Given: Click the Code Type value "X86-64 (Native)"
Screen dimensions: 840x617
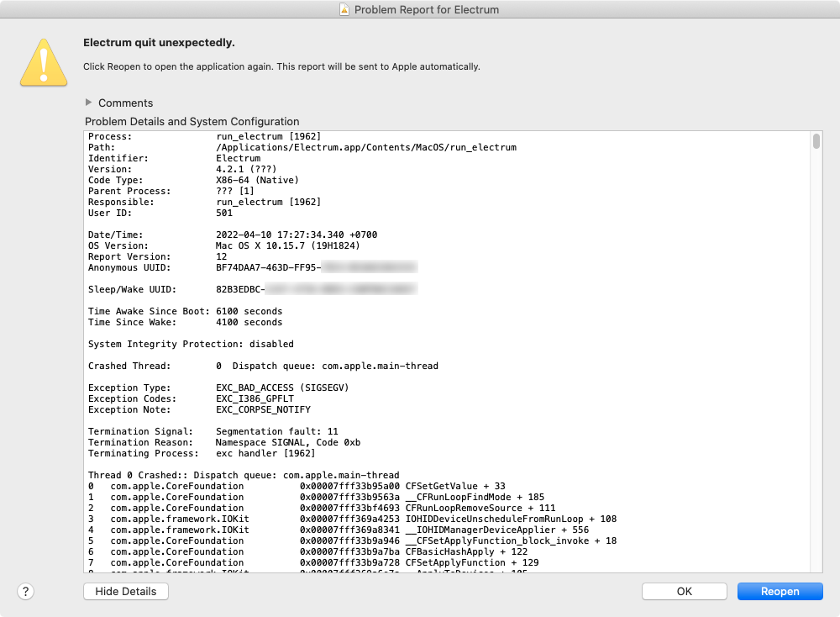Looking at the screenshot, I should [x=257, y=180].
